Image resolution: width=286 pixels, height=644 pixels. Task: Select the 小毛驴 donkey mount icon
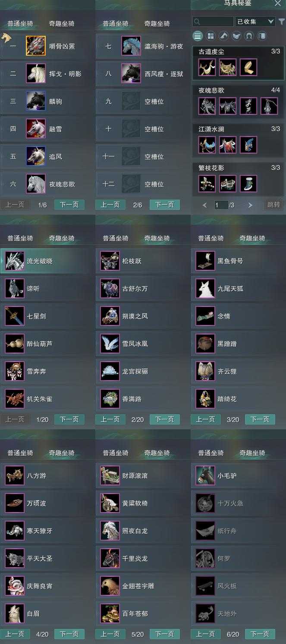205,475
